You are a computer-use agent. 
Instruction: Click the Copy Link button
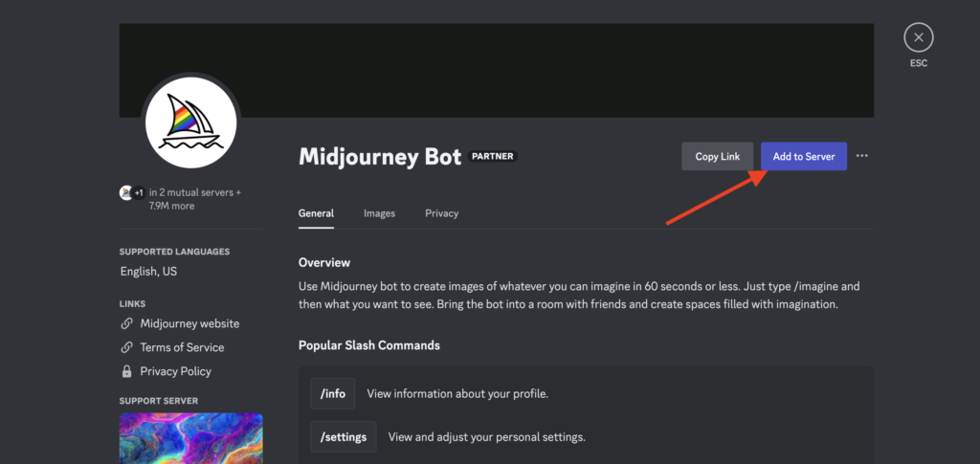pos(718,156)
